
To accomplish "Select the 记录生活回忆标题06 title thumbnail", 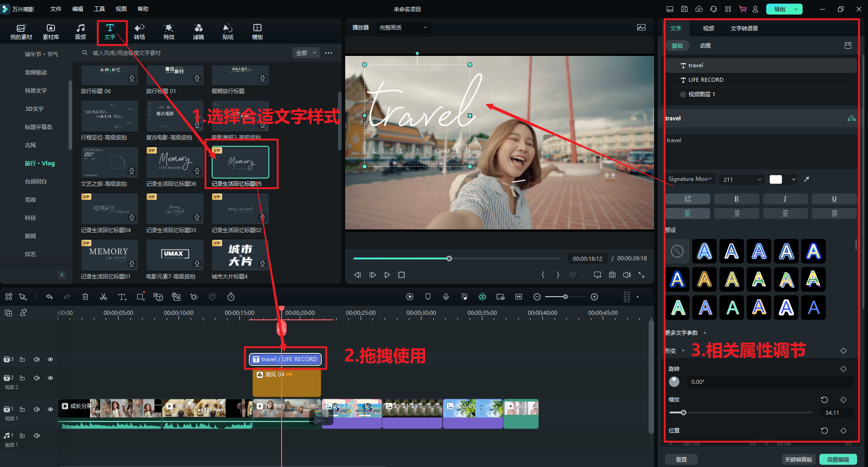I will (x=174, y=162).
